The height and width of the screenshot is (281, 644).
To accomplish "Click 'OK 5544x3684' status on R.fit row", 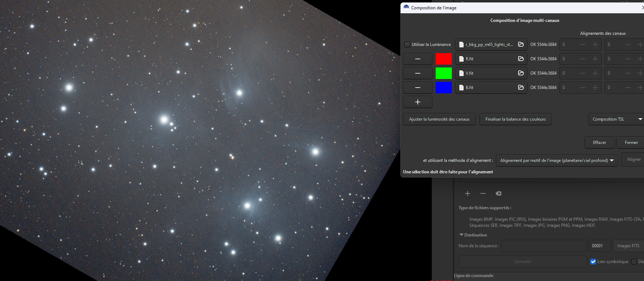I will coord(543,59).
